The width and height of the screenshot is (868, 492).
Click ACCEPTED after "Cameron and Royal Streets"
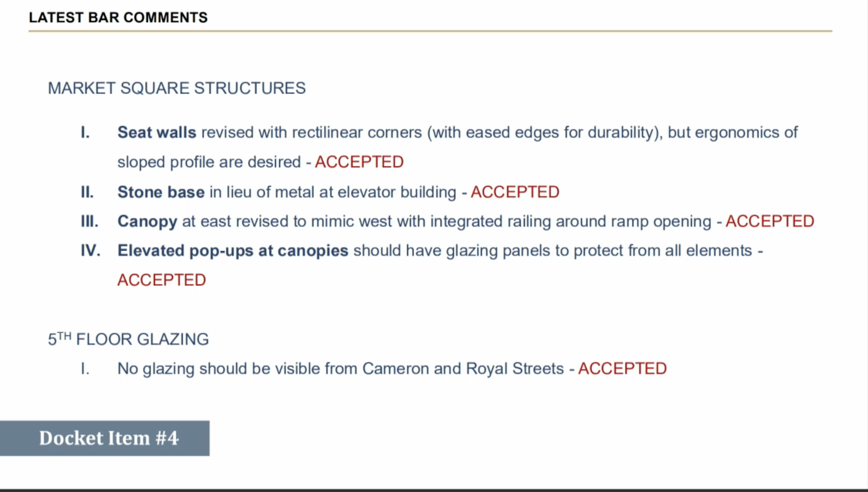(622, 369)
